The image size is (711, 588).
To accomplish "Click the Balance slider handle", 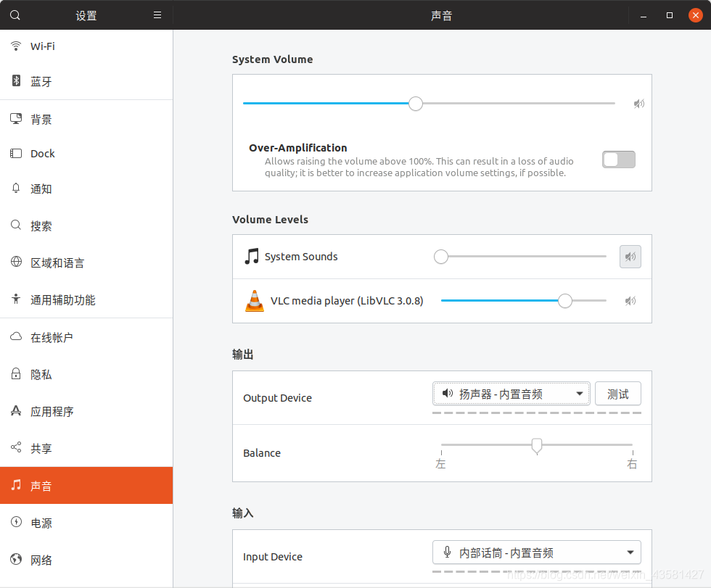I will click(x=537, y=446).
